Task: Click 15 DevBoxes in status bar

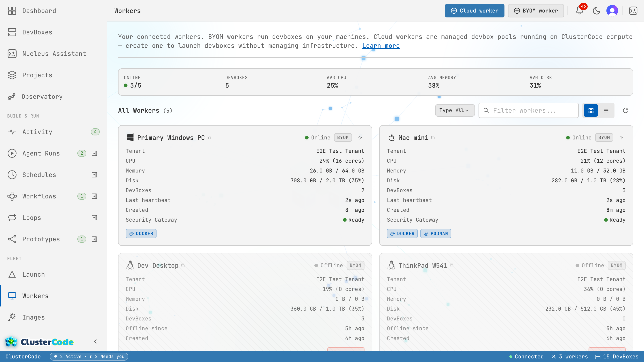Action: click(617, 356)
